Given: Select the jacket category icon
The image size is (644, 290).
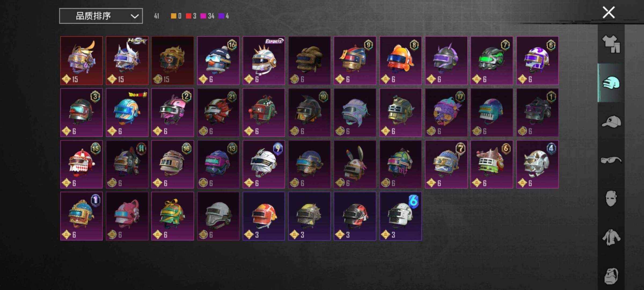Looking at the screenshot, I should tap(611, 237).
